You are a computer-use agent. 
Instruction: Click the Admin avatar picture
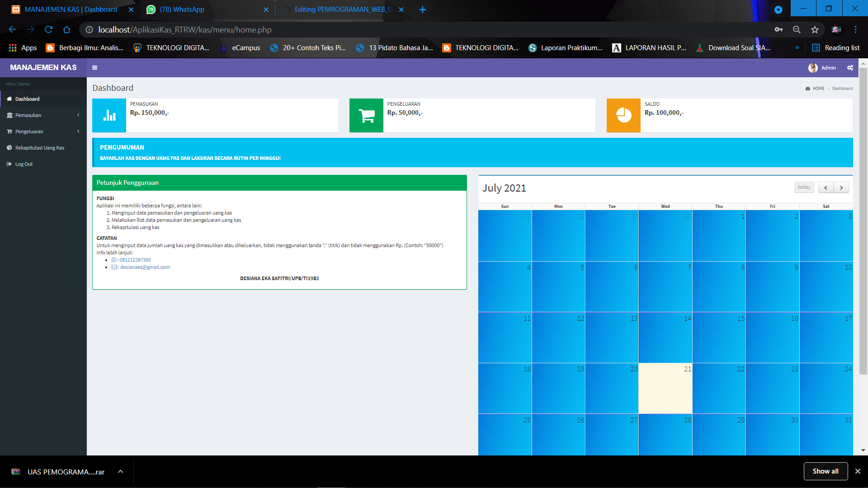(x=813, y=68)
